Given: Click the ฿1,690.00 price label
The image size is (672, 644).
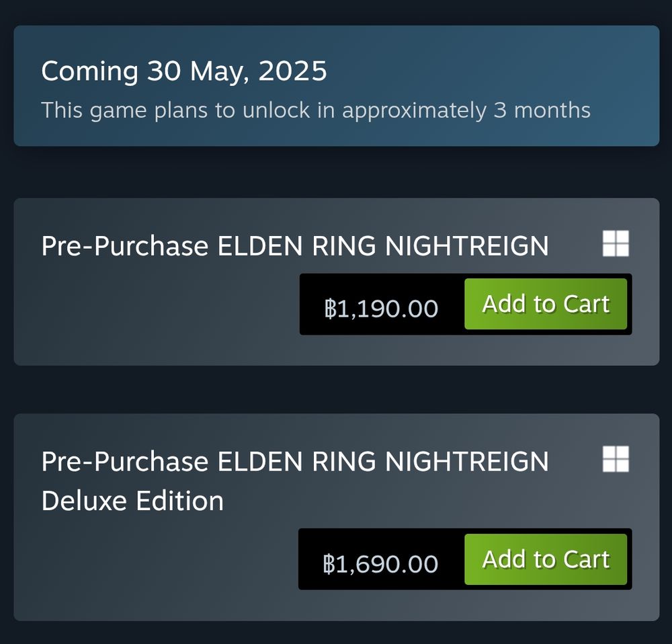Looking at the screenshot, I should [381, 564].
